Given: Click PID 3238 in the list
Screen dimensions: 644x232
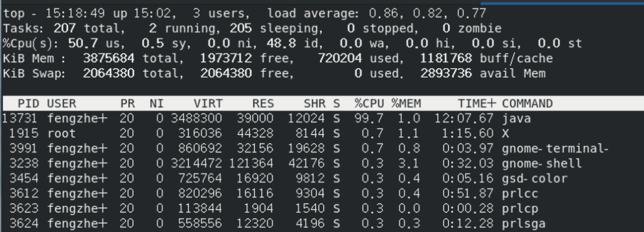Looking at the screenshot, I should pos(24,163).
